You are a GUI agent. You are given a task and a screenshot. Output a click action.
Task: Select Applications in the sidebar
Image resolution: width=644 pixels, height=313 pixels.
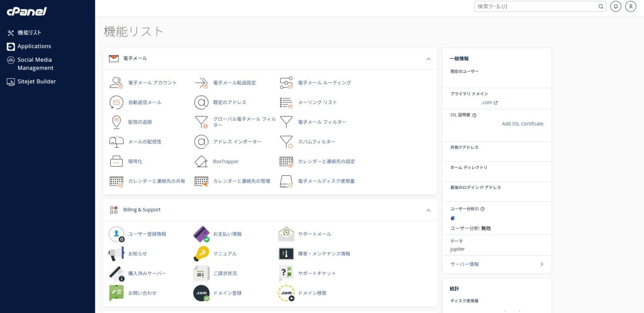(x=35, y=46)
